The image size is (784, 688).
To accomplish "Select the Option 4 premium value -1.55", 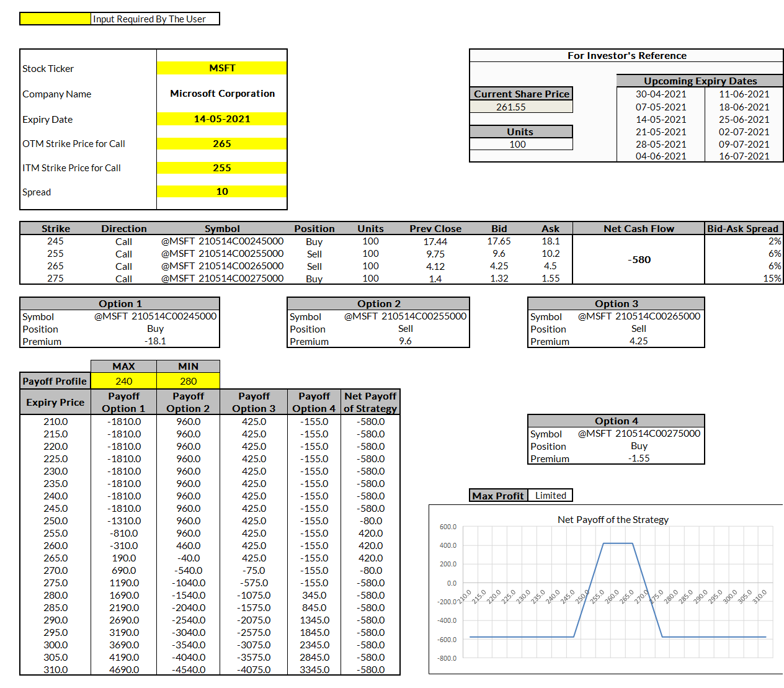I will coord(639,458).
